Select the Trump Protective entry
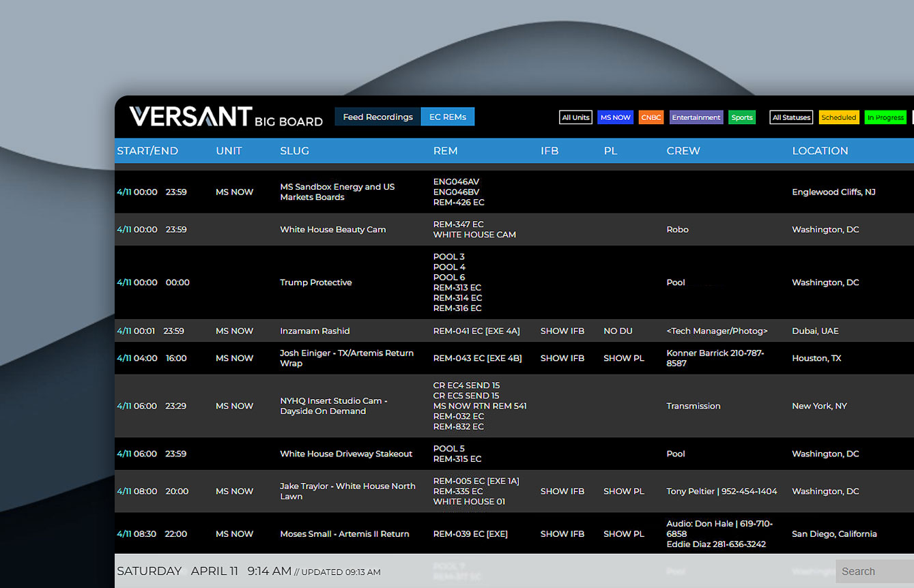This screenshot has height=588, width=914. point(315,282)
